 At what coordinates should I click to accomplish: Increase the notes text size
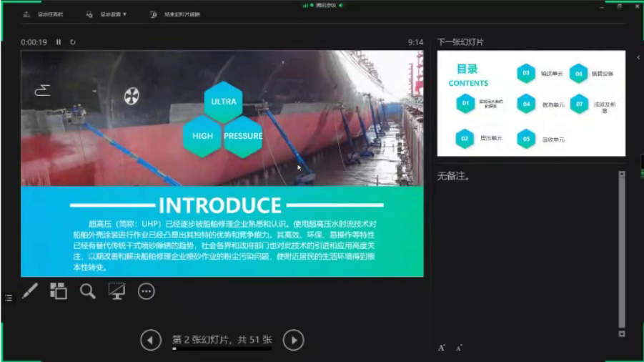(442, 348)
